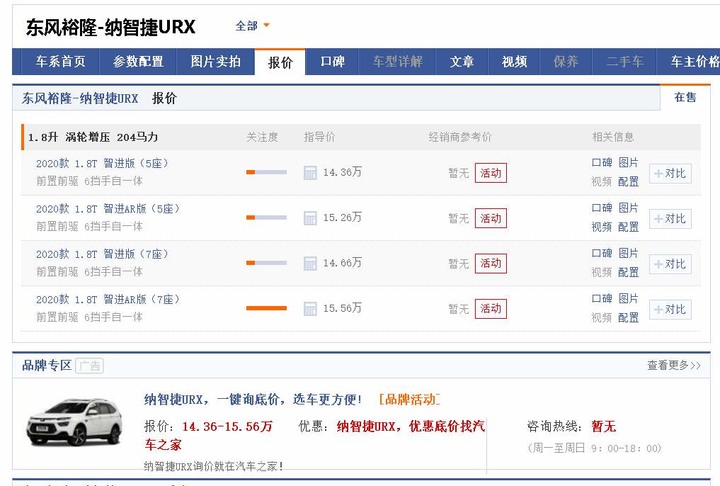720x486 pixels.
Task: Click 15.56万 guide price
Action: coord(343,308)
